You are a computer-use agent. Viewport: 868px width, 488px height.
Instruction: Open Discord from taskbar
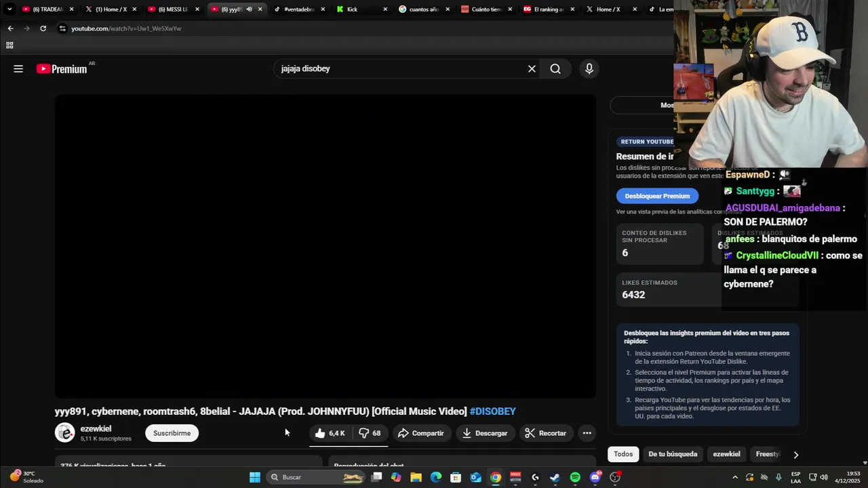[595, 477]
